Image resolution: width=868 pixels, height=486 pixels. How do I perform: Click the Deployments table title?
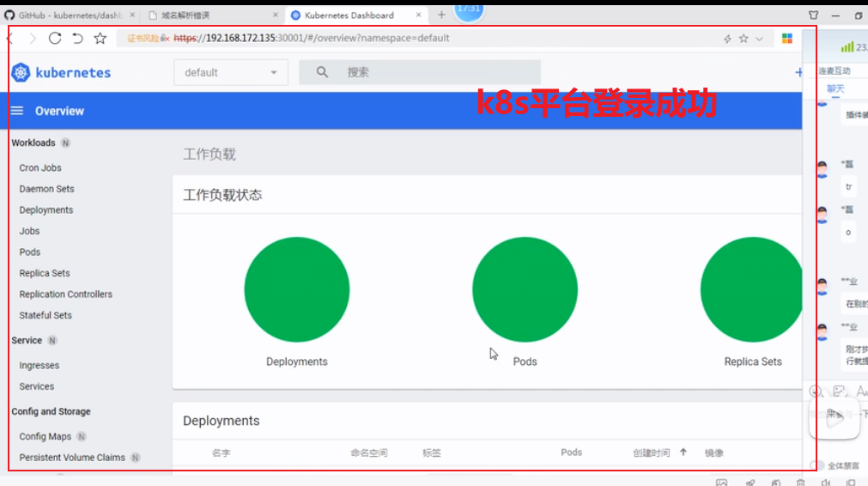pyautogui.click(x=222, y=421)
